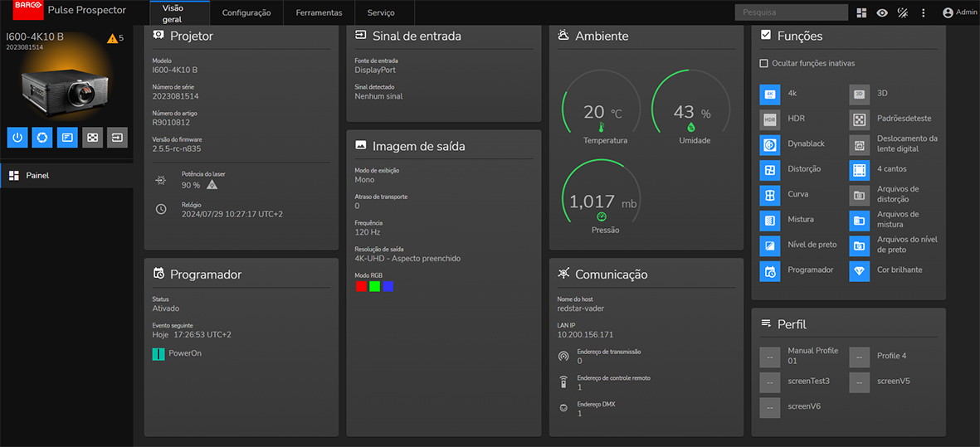The height and width of the screenshot is (447, 980).
Task: Click the shutter icon under projector image
Action: click(42, 137)
